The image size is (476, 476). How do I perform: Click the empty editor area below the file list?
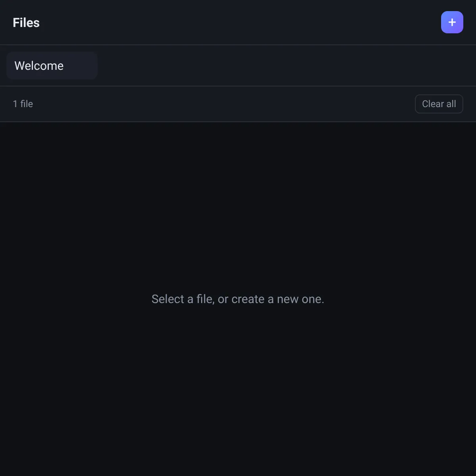point(238,299)
